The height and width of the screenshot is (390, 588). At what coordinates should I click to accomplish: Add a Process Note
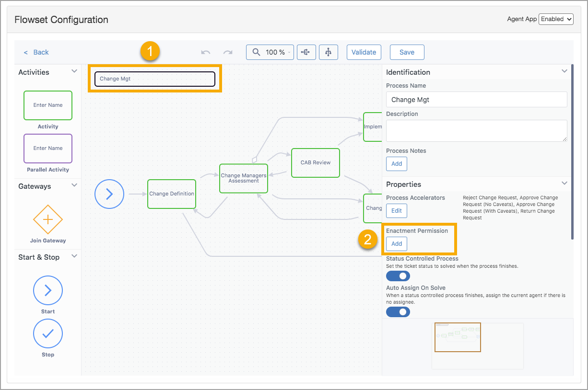[x=397, y=164]
